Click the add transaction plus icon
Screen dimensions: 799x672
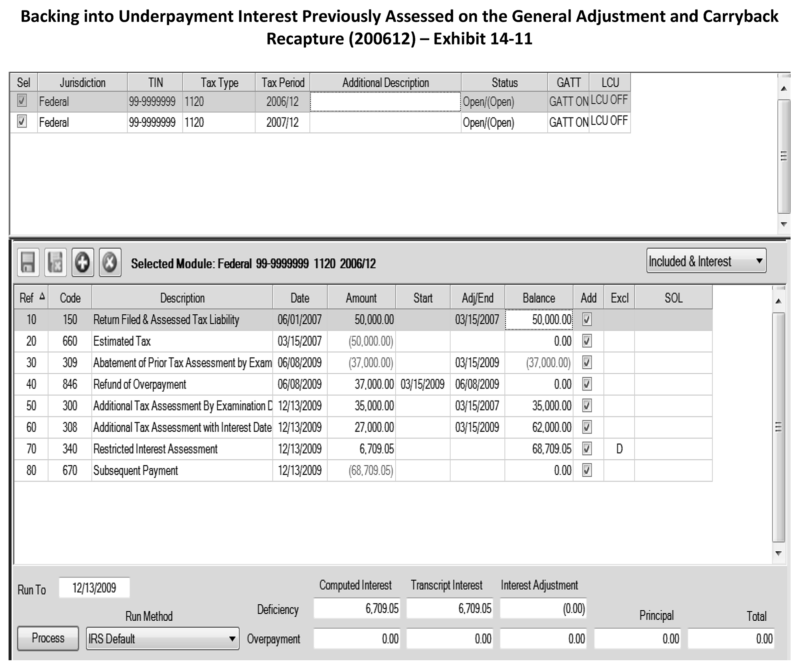click(x=83, y=263)
